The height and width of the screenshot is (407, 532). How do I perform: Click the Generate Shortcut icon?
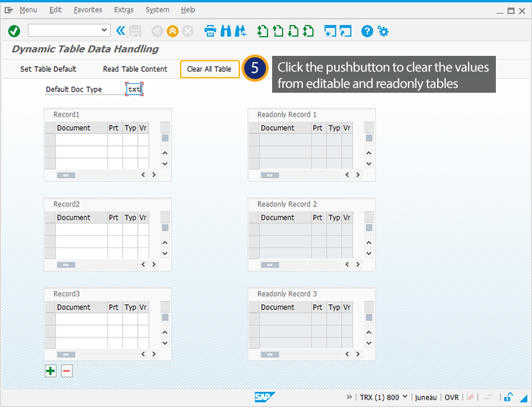tap(345, 31)
